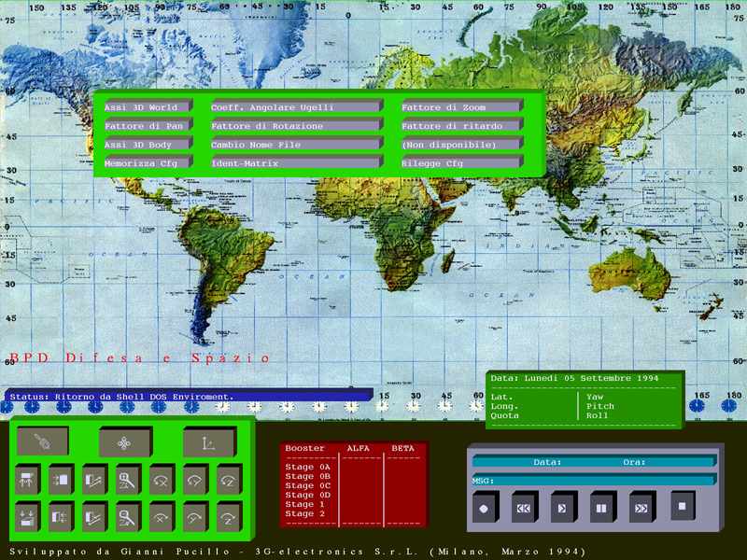Click the 'Data: Lunedì 05 Settembre 1994' text
Viewport: 747px width, 560px height.
click(574, 378)
